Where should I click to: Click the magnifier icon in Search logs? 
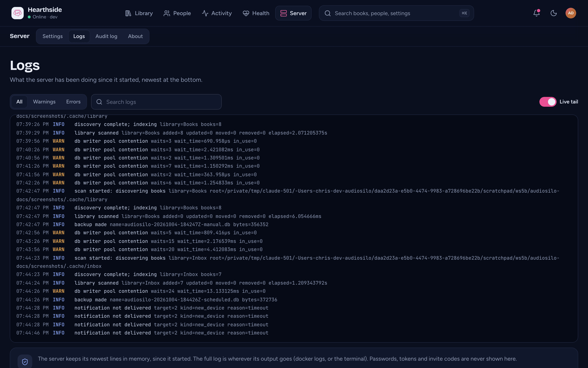tap(99, 102)
